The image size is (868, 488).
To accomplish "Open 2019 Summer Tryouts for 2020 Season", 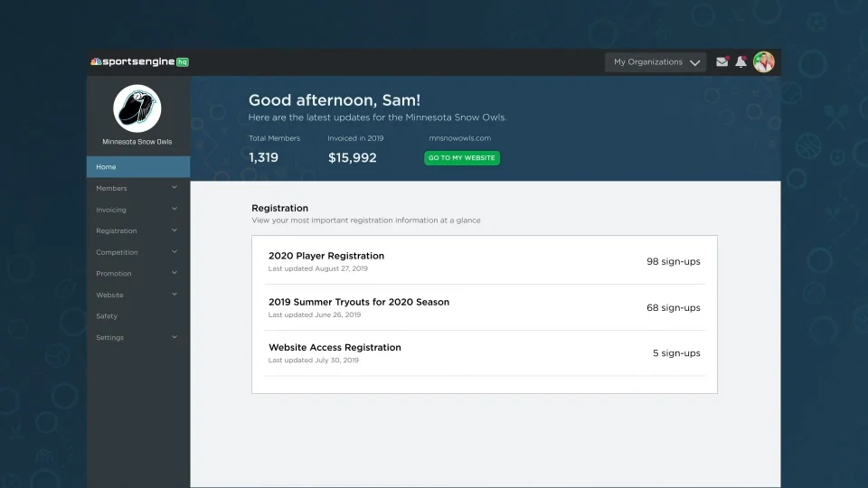I will (358, 302).
